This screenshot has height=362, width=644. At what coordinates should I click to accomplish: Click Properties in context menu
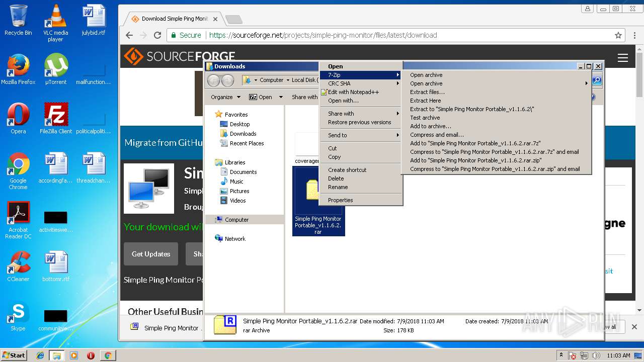click(x=361, y=200)
